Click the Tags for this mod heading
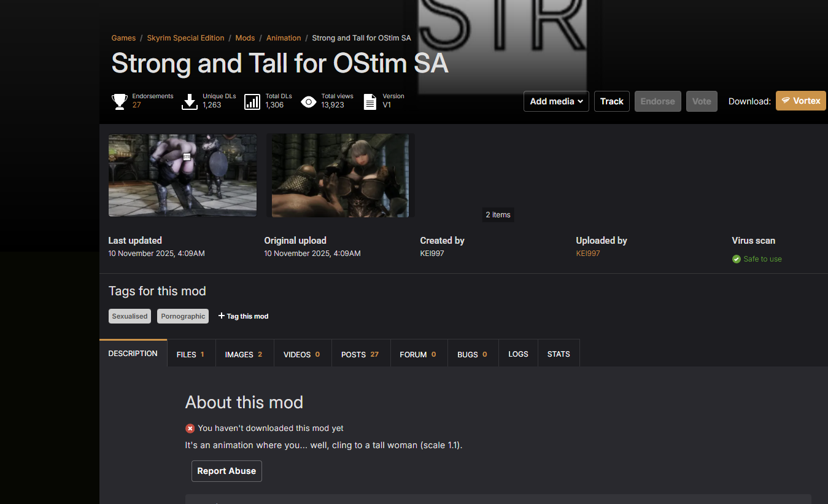Screen dimensions: 828x504 pyautogui.click(x=157, y=291)
